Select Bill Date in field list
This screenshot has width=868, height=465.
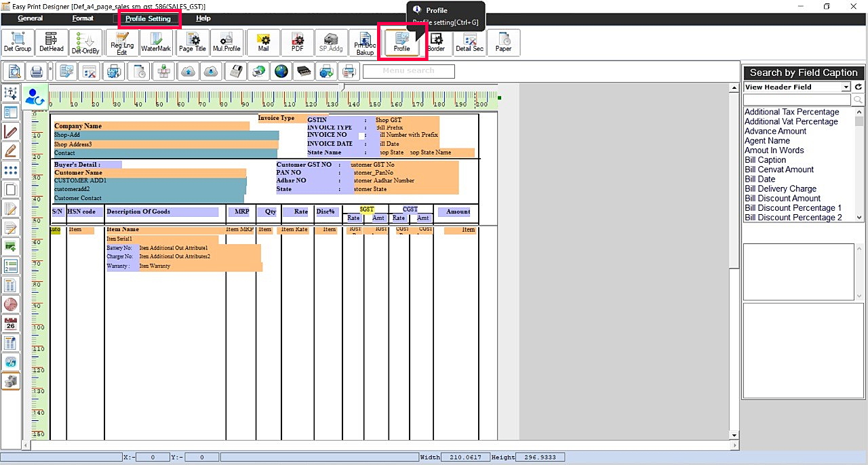click(x=760, y=179)
